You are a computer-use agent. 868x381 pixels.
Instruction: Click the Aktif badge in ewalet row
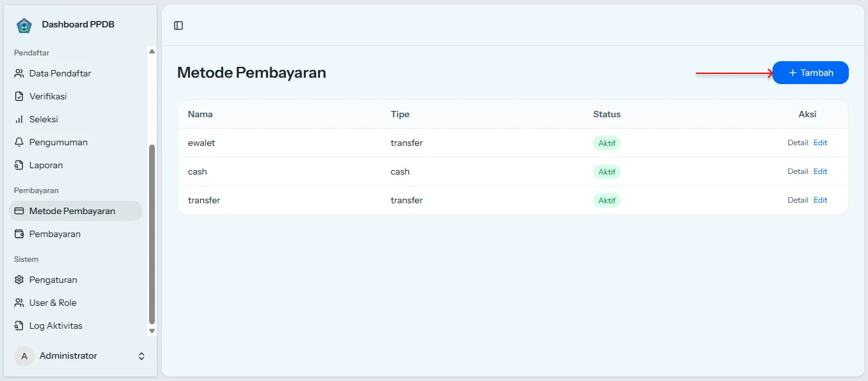click(607, 143)
